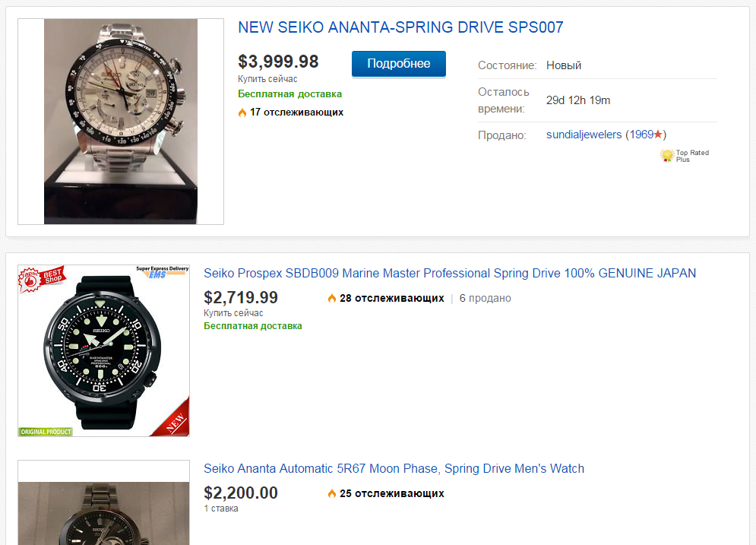
Task: Open Seiko Ananta Automatic 5R67 Moon Phase listing
Action: click(394, 468)
